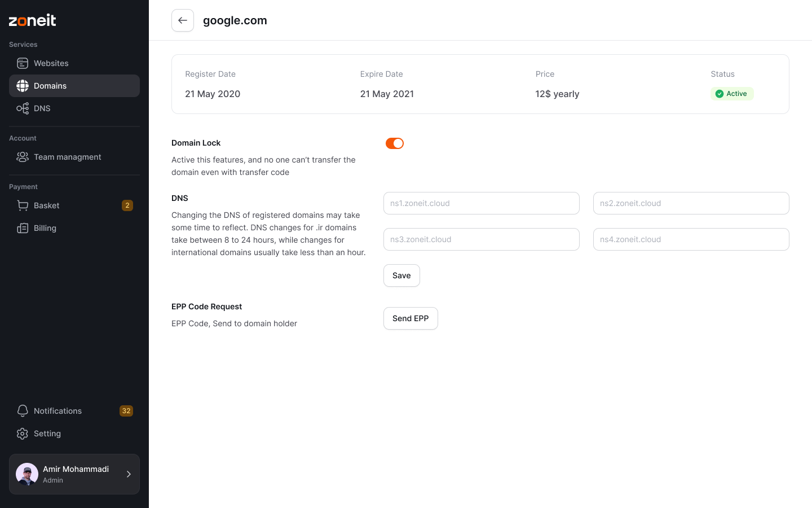This screenshot has width=812, height=508.
Task: Focus the ns3.zoneit.cloud nameserver field
Action: (482, 239)
